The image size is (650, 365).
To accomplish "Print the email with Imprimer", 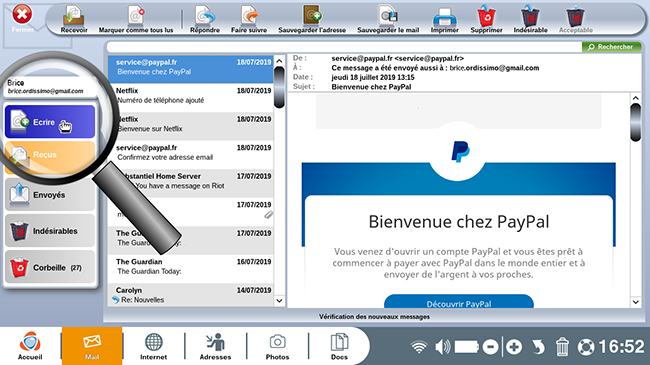I will click(x=444, y=19).
